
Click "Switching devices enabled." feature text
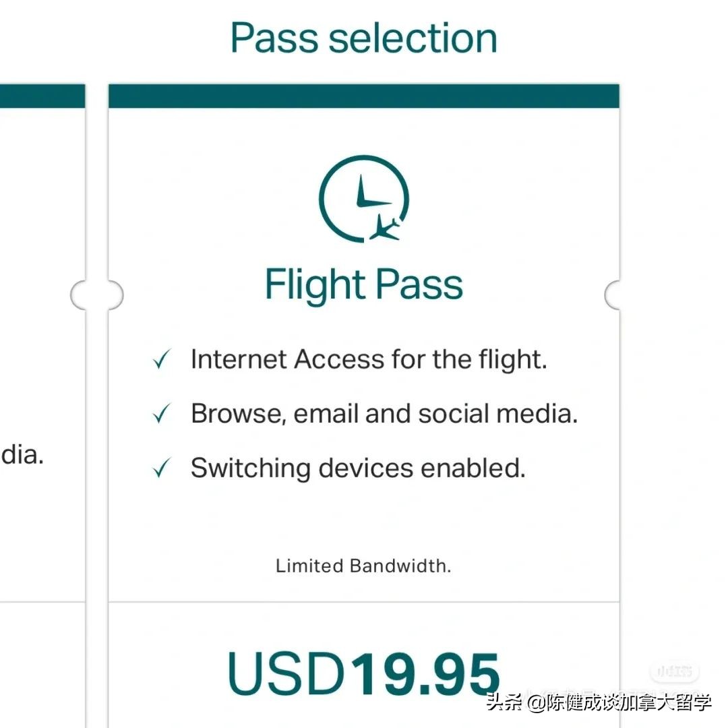click(358, 468)
